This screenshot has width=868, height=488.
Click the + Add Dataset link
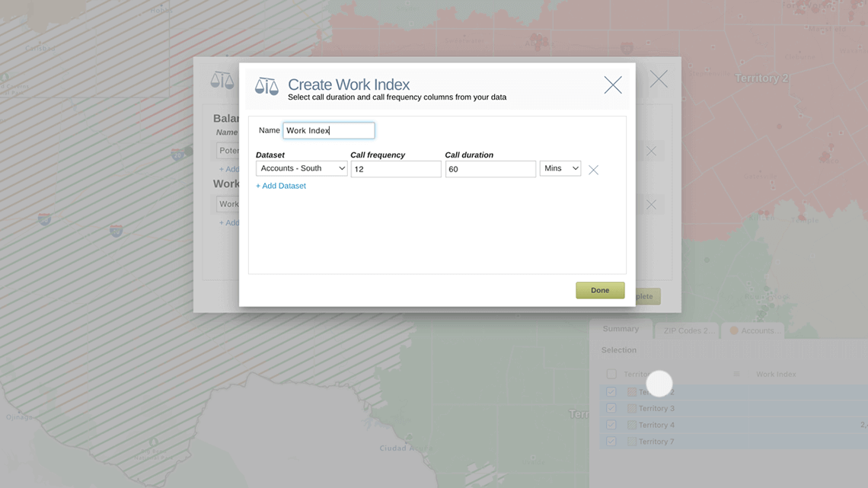tap(281, 186)
